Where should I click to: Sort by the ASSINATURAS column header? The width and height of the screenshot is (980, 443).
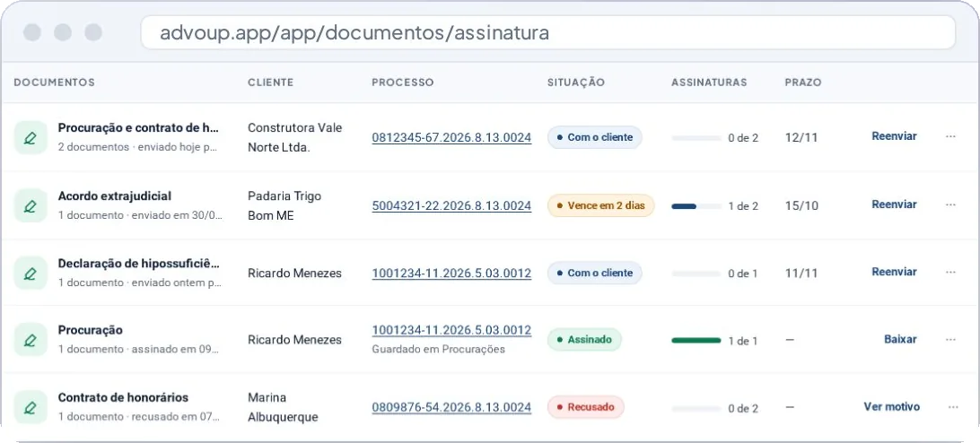(x=709, y=83)
